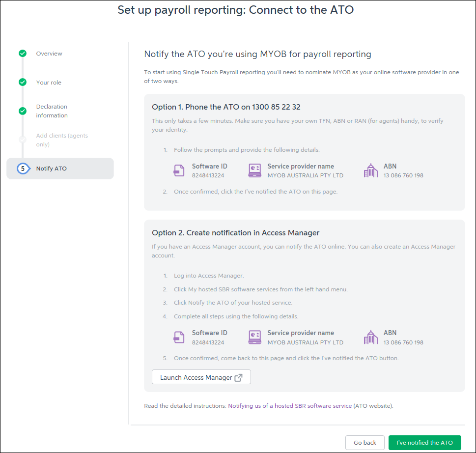476x453 pixels.
Task: Click ABN building icon in Option 2
Action: (x=371, y=337)
